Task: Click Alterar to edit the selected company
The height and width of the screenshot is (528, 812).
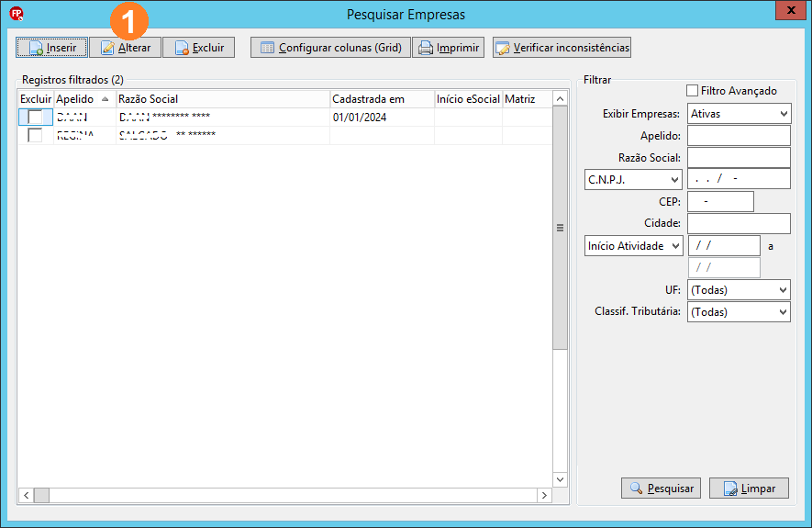Action: tap(126, 48)
